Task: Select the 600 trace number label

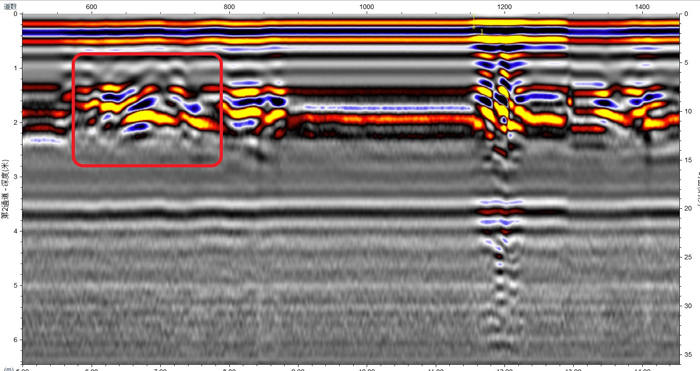Action: [x=91, y=7]
